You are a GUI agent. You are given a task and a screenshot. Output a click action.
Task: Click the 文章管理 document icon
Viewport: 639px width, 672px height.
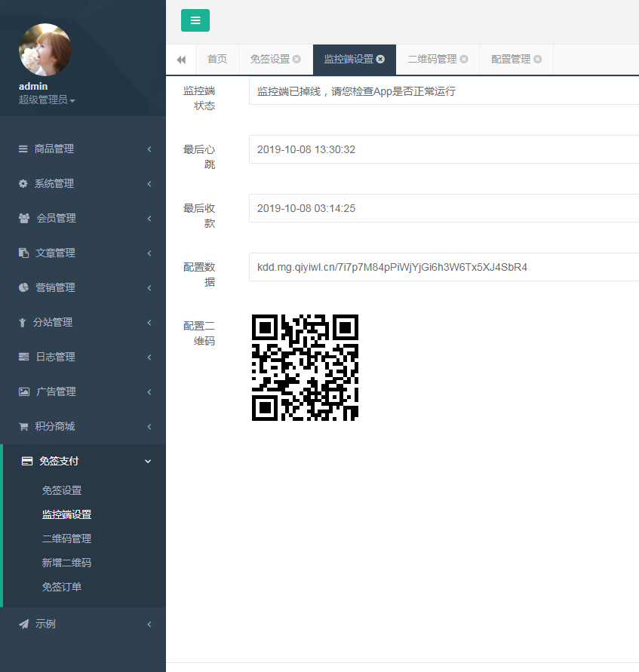(x=23, y=253)
